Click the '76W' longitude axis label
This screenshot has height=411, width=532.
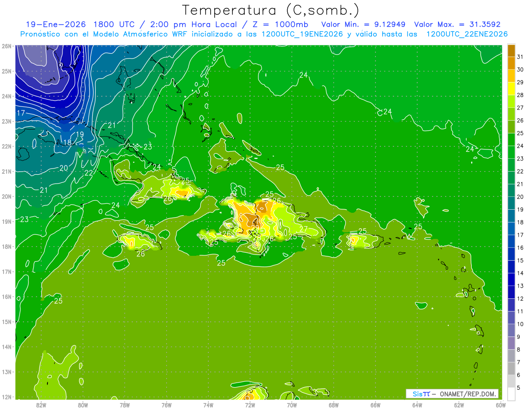[x=167, y=405]
